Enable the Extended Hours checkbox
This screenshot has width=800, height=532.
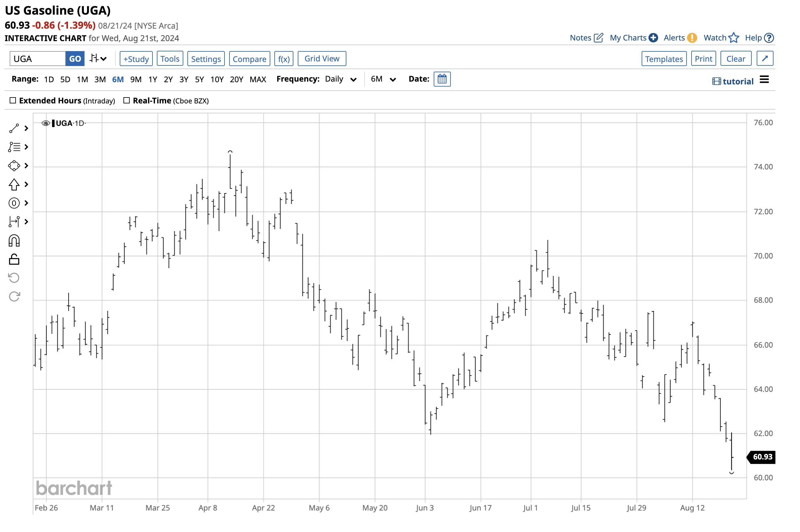tap(12, 100)
